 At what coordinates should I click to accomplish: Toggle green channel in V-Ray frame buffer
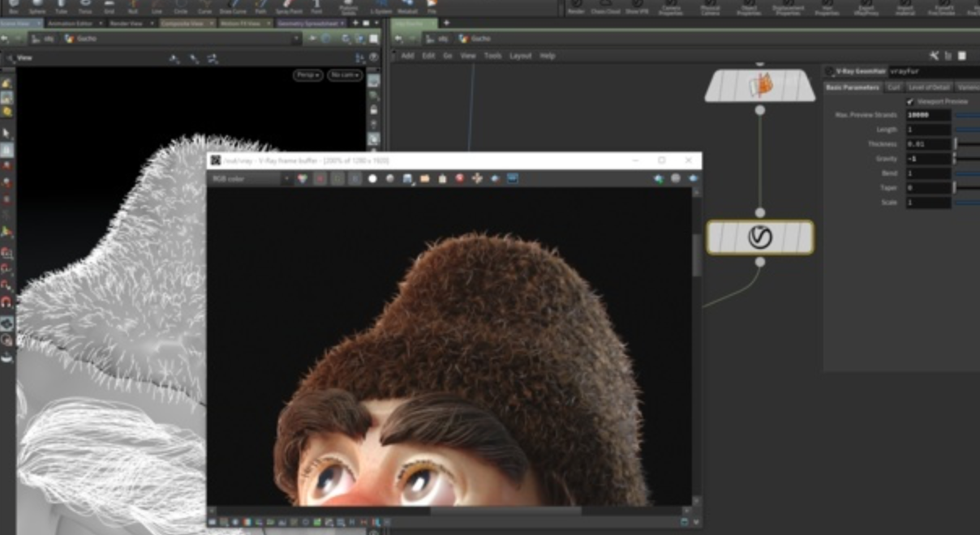click(337, 178)
